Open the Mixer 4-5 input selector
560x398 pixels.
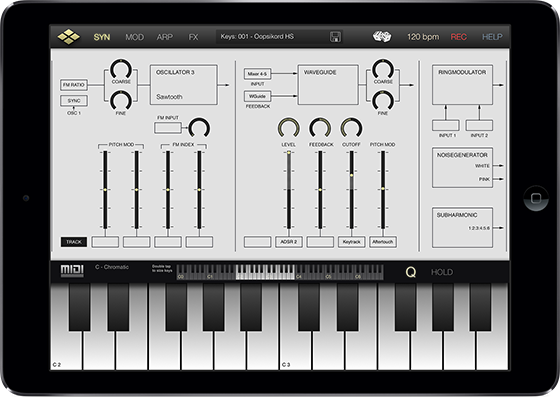pos(258,74)
